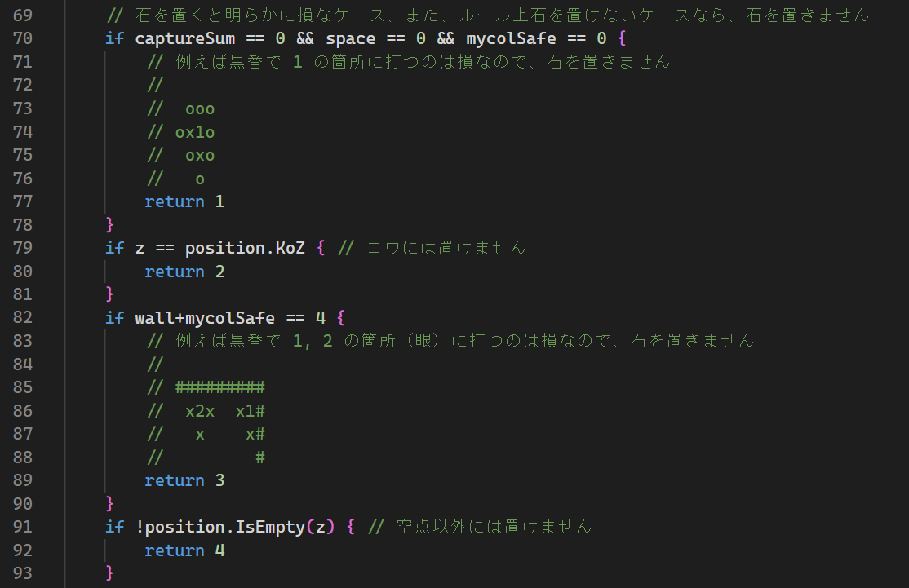This screenshot has width=909, height=588.
Task: Click the 'x2x  x1#' diagram comment line
Action: 224,411
